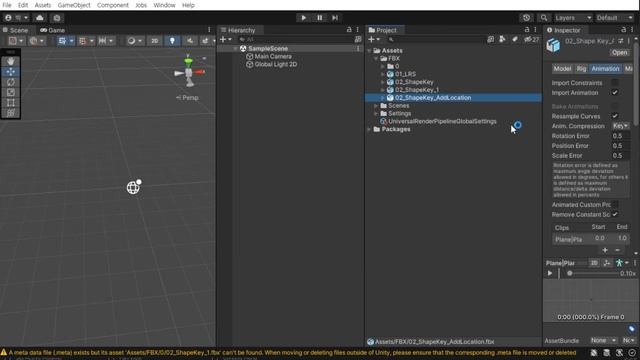Click the Pause button in the toolbar
The width and height of the screenshot is (640, 360).
point(320,18)
